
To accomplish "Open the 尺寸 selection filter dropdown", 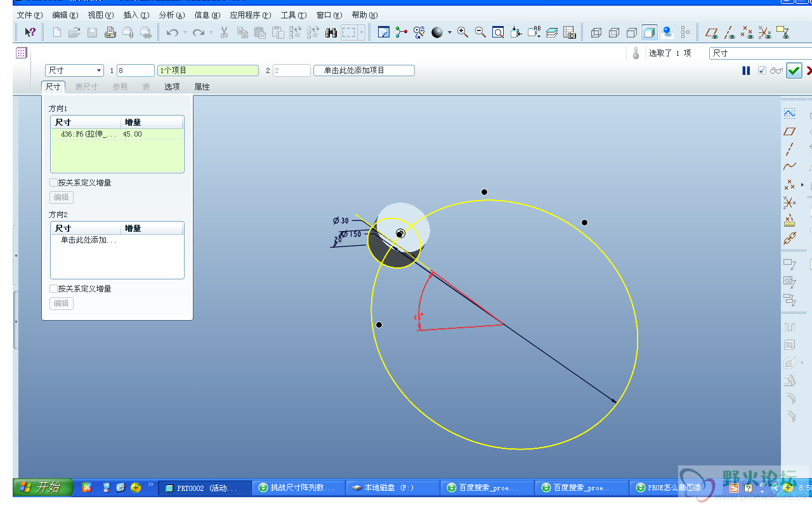I will tap(760, 53).
